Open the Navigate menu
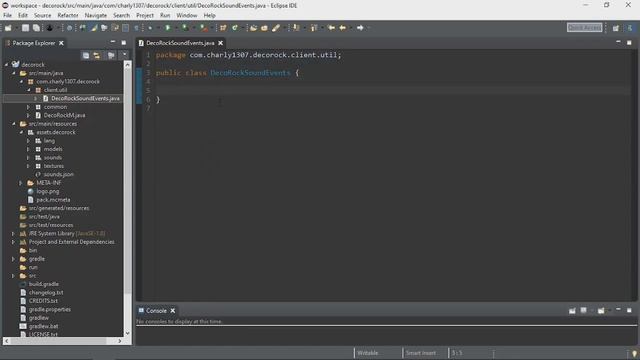 click(96, 16)
